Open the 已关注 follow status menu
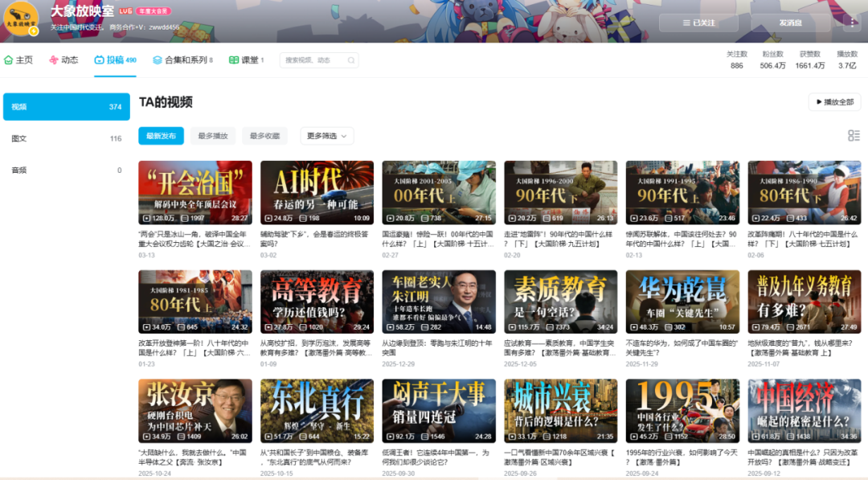Image resolution: width=868 pixels, height=480 pixels. [698, 23]
